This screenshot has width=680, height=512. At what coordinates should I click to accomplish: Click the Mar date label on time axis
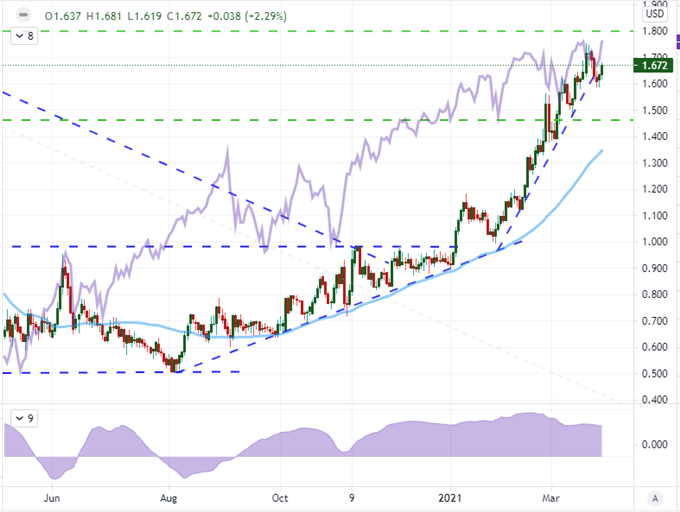pos(550,498)
